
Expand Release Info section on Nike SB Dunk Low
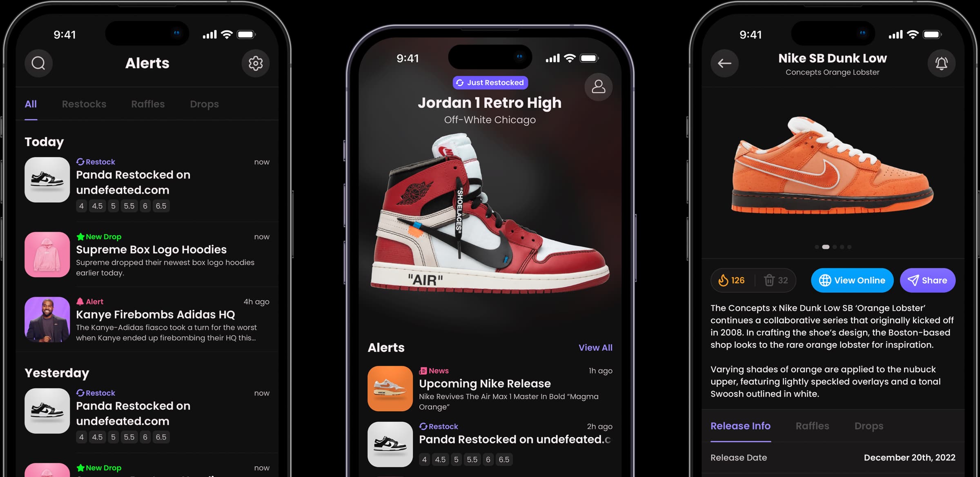(x=740, y=426)
